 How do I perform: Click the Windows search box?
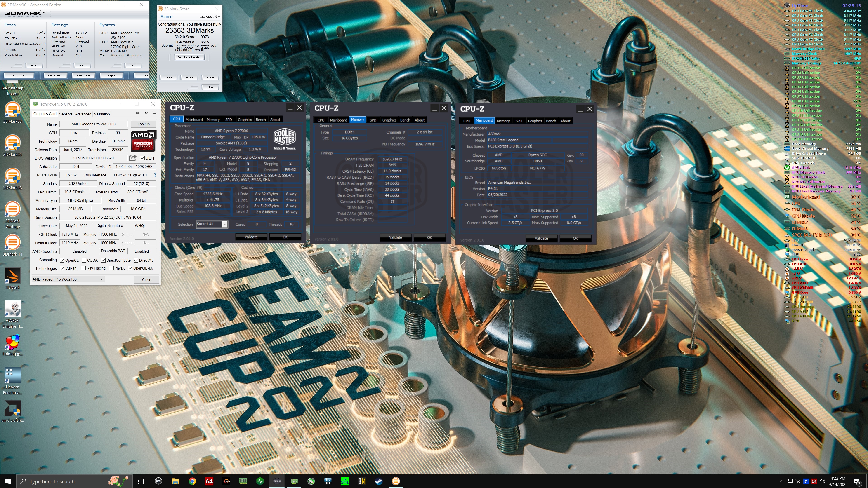[x=74, y=482]
